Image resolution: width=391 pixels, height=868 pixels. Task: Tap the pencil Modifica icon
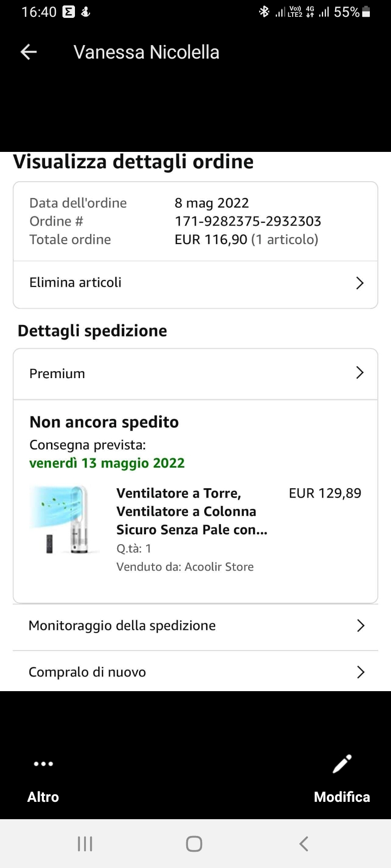pos(342,764)
